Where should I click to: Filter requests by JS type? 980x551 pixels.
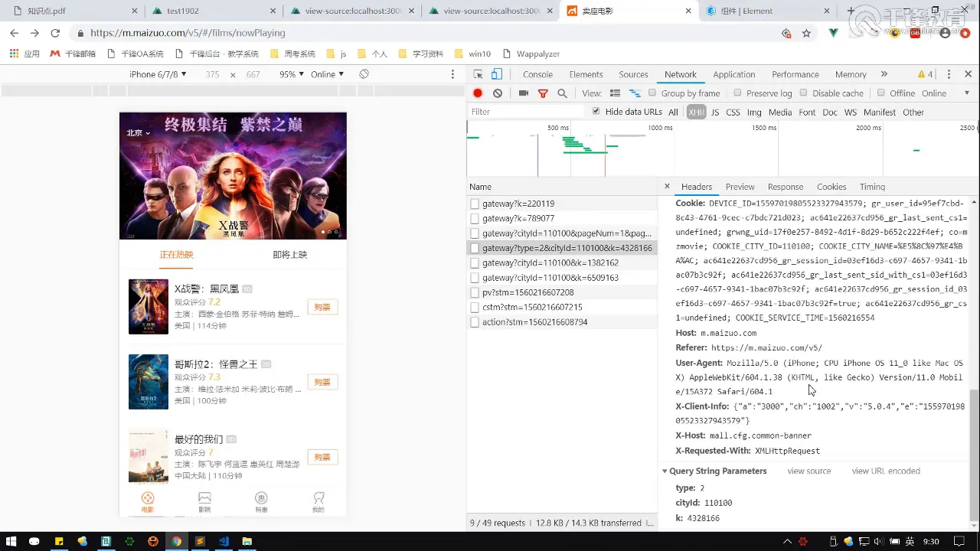(714, 112)
